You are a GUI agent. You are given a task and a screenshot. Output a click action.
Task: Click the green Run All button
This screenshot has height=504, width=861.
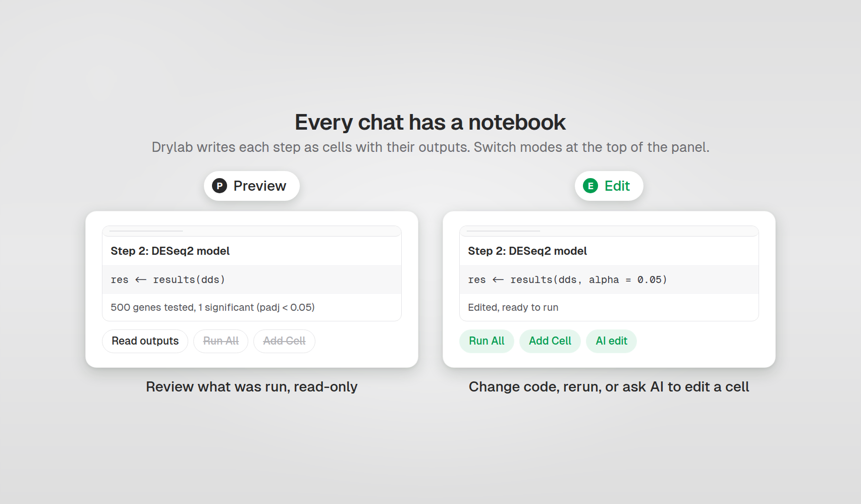coord(487,341)
